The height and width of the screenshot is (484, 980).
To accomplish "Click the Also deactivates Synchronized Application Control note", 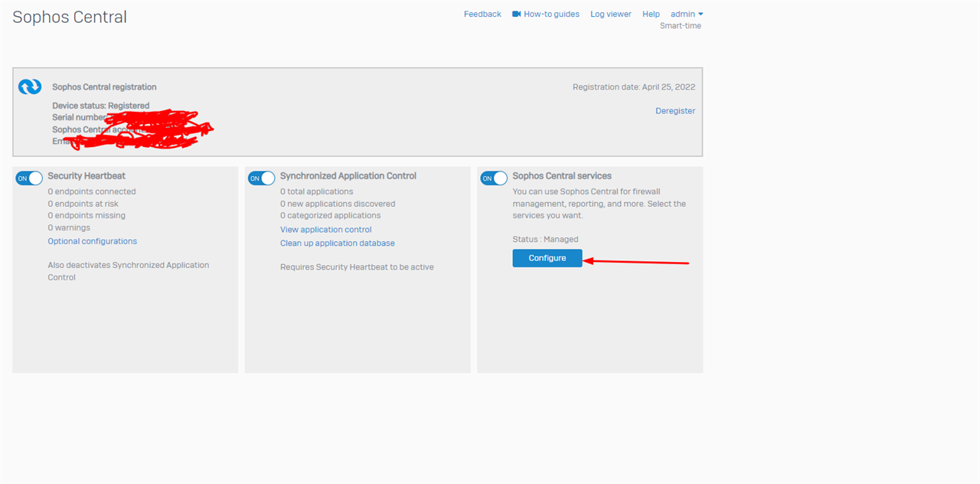I will (x=129, y=271).
